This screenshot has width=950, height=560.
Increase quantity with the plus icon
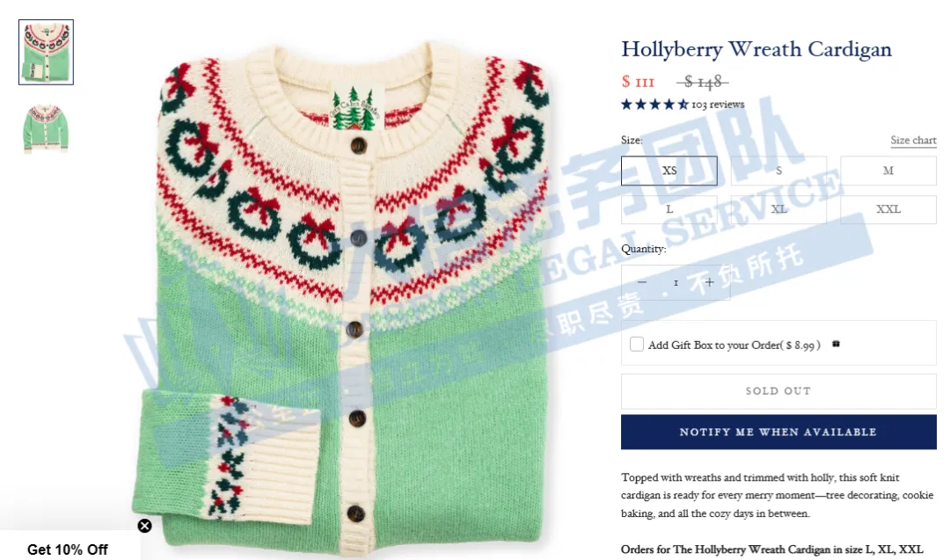(710, 282)
